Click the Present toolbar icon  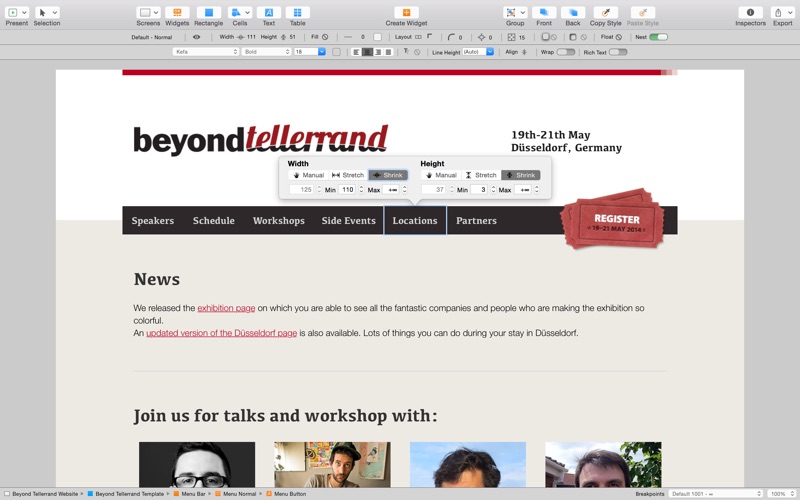pos(12,12)
